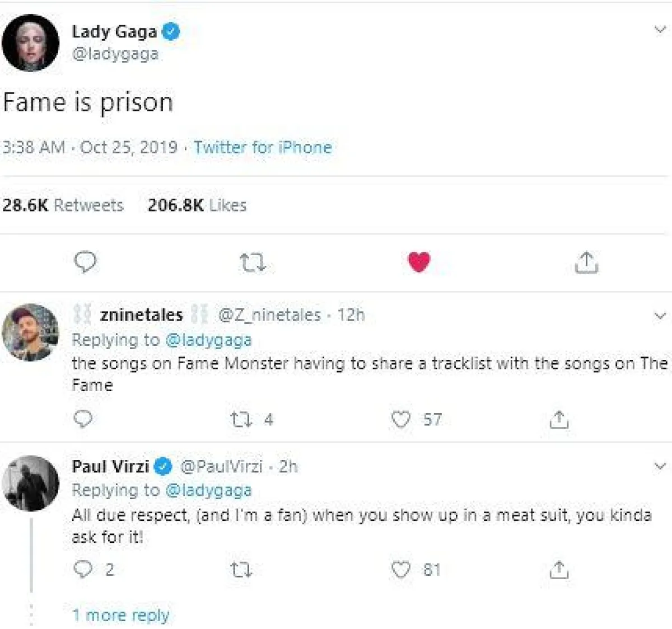Like Paul Virzi's reply with 81 likes
672x629 pixels.
401,570
